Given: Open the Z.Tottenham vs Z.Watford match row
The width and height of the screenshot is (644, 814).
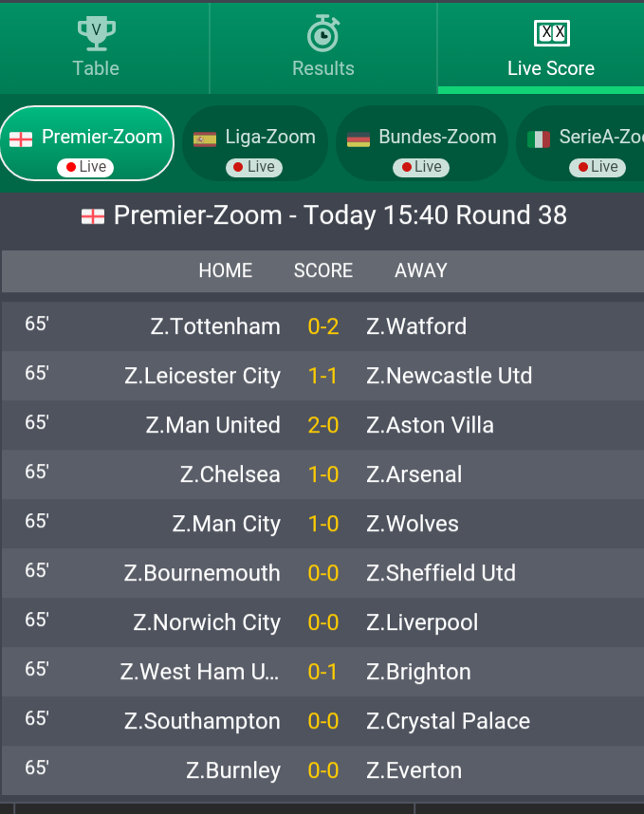Looking at the screenshot, I should click(x=322, y=326).
